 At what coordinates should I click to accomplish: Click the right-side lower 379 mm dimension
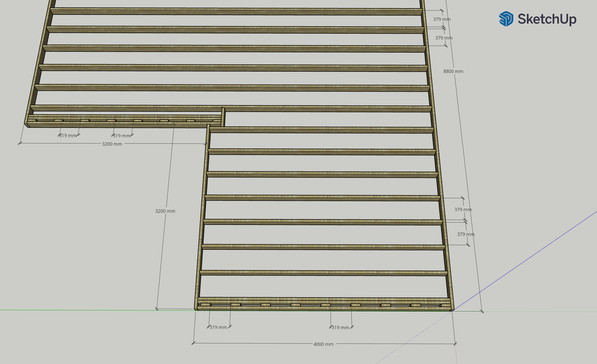tap(465, 234)
